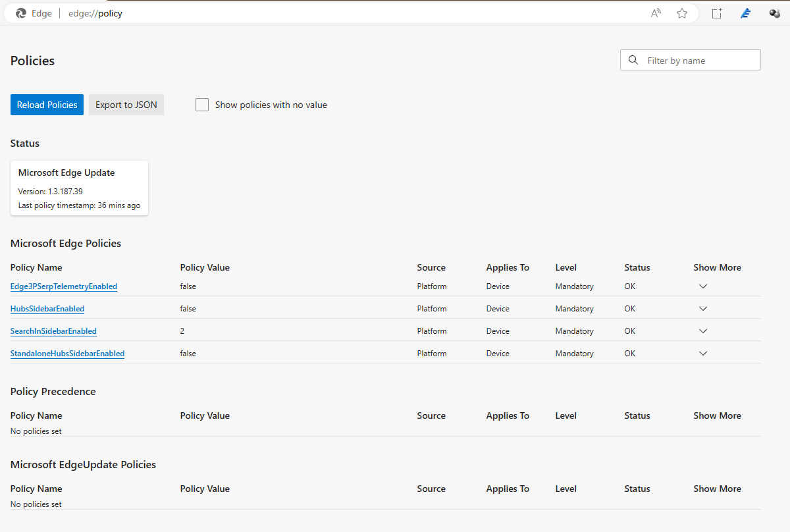Image resolution: width=790 pixels, height=532 pixels.
Task: Click Export to JSON button
Action: (x=126, y=105)
